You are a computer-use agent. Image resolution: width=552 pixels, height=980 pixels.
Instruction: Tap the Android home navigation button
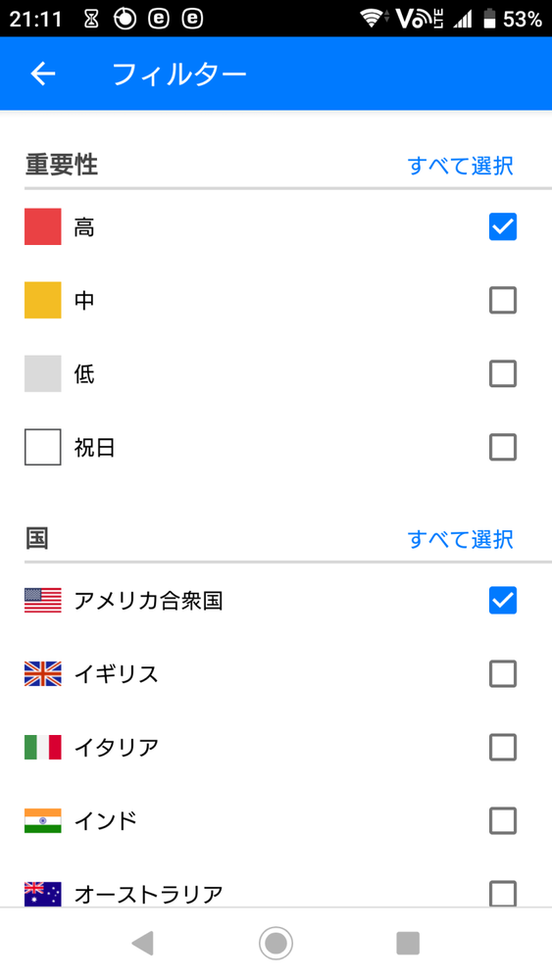point(276,943)
